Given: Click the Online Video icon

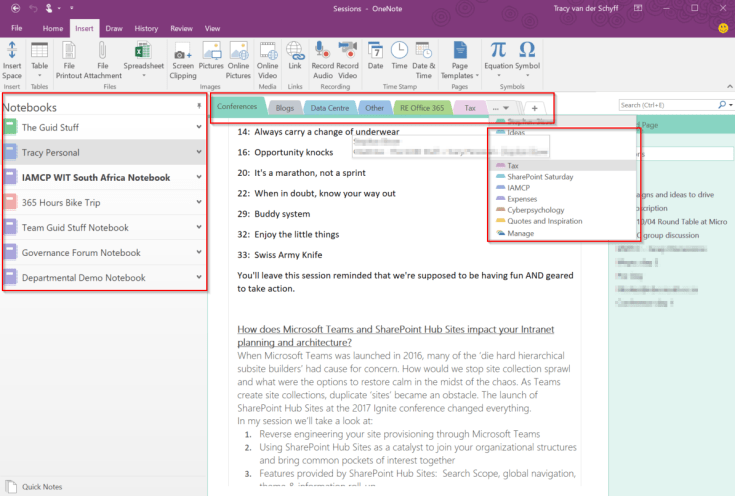Looking at the screenshot, I should point(268,53).
